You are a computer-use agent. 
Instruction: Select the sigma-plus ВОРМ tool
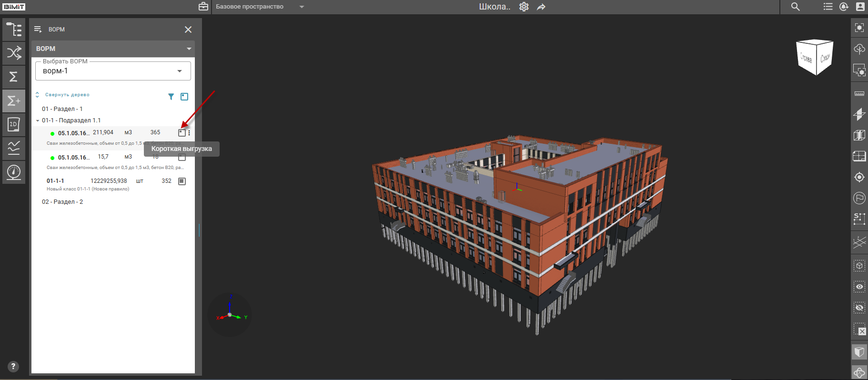(14, 101)
